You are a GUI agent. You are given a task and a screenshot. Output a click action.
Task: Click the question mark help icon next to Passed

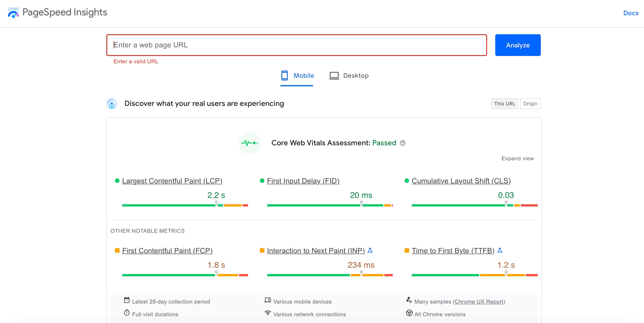pyautogui.click(x=403, y=143)
